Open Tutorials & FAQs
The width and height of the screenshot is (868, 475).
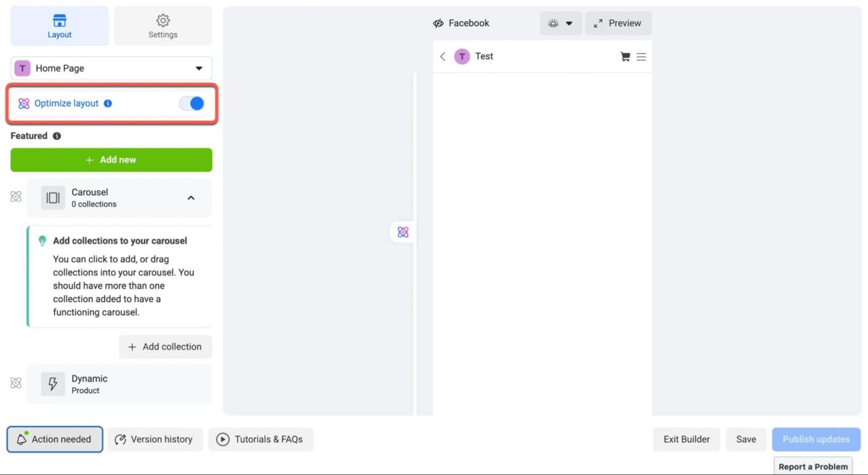(260, 439)
